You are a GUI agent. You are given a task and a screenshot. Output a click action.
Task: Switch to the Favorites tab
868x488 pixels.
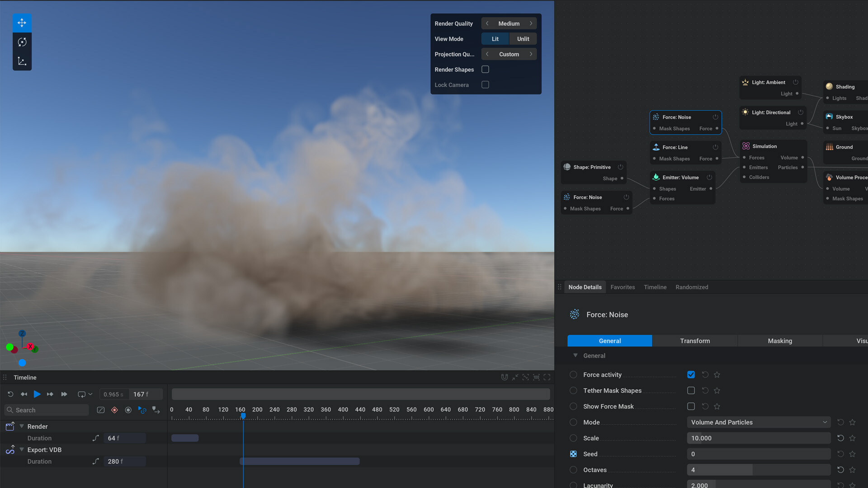(x=623, y=287)
